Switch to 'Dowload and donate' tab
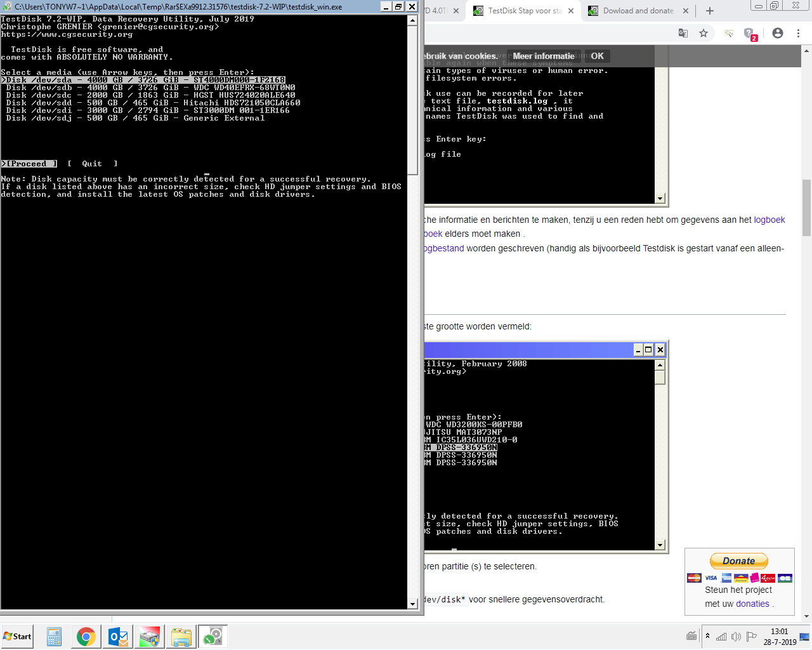Viewport: 812px width, 650px height. pyautogui.click(x=638, y=11)
